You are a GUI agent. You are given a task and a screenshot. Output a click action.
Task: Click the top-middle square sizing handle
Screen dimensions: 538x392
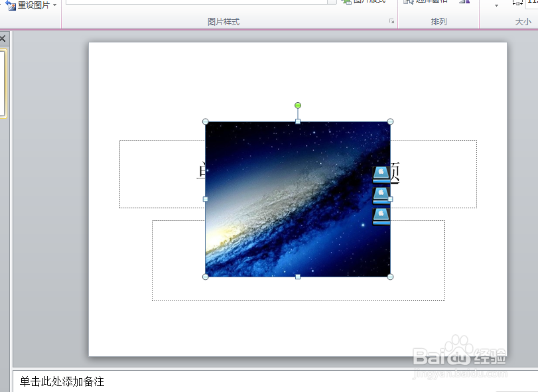point(298,121)
